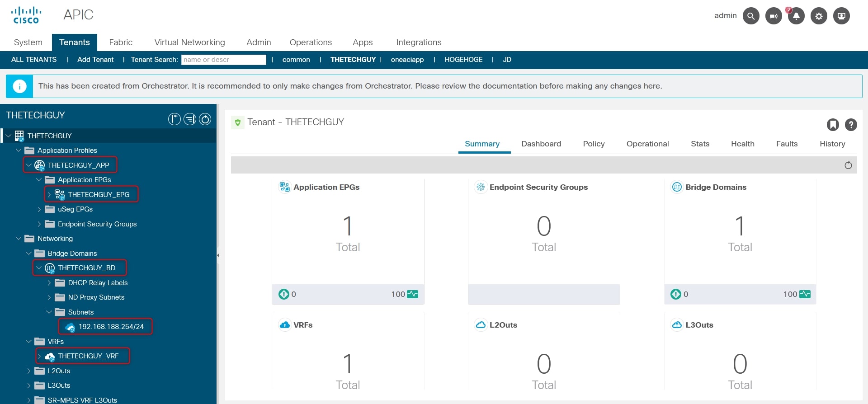The width and height of the screenshot is (868, 404).
Task: Collapse the THETECHGUY_APP application profile
Action: pos(29,165)
